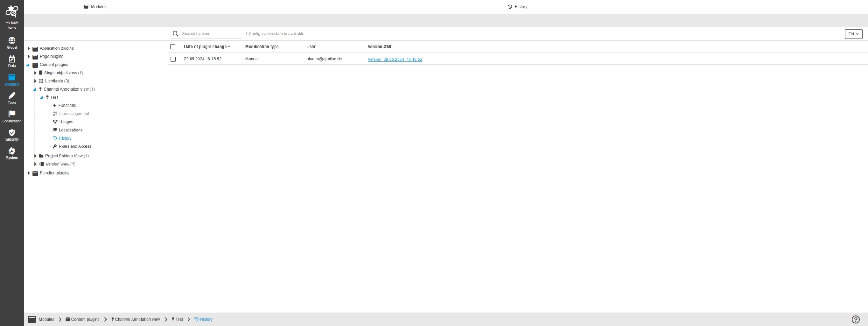This screenshot has height=326, width=868.
Task: Select the Modules panel tab header
Action: click(x=95, y=7)
